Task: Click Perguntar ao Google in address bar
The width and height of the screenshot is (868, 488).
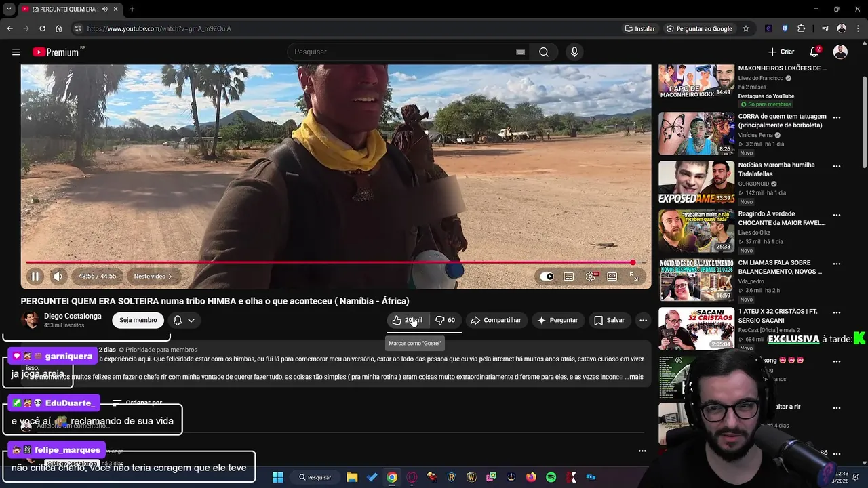Action: pos(700,28)
